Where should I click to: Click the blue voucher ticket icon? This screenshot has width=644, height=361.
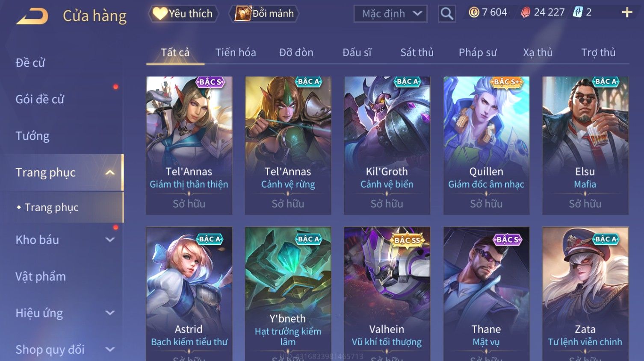click(578, 12)
